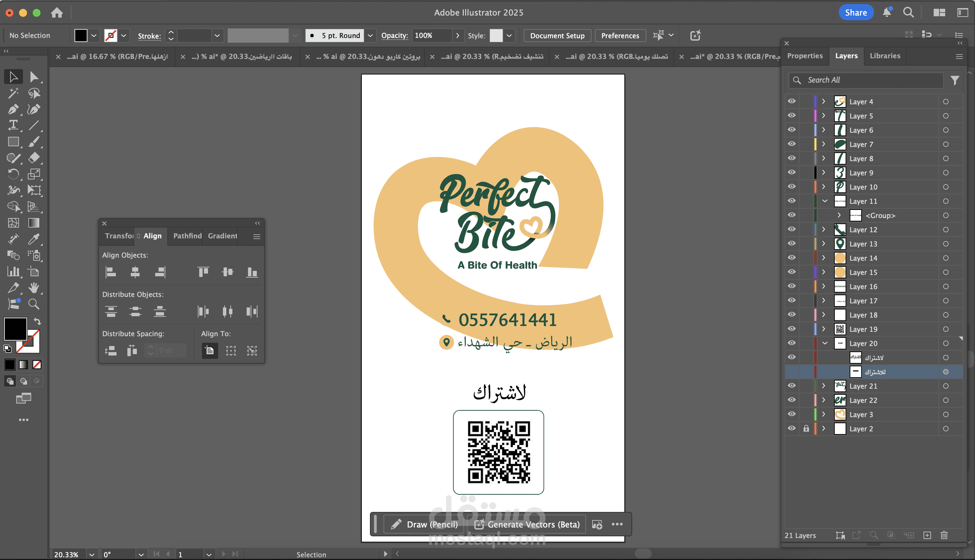Open the Pathfinder tab
This screenshot has width=975, height=560.
pos(187,236)
